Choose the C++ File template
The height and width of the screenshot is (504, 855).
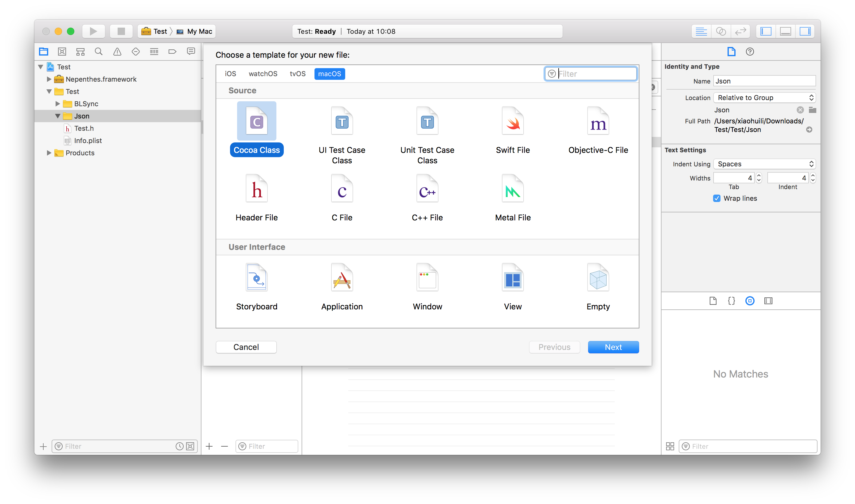click(x=427, y=198)
